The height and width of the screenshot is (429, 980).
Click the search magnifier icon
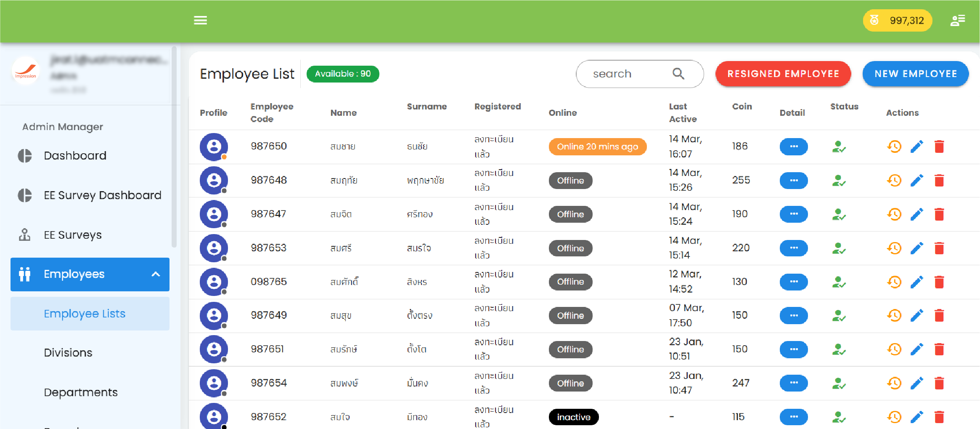click(678, 74)
